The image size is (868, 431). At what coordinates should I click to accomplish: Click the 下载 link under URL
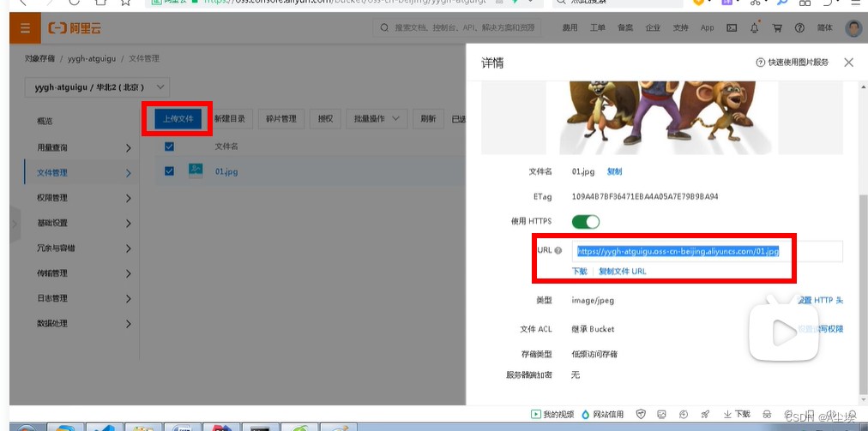click(579, 271)
